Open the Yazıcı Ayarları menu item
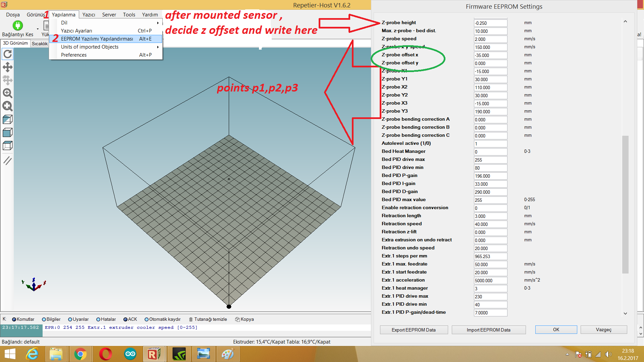The height and width of the screenshot is (362, 644). [x=106, y=31]
